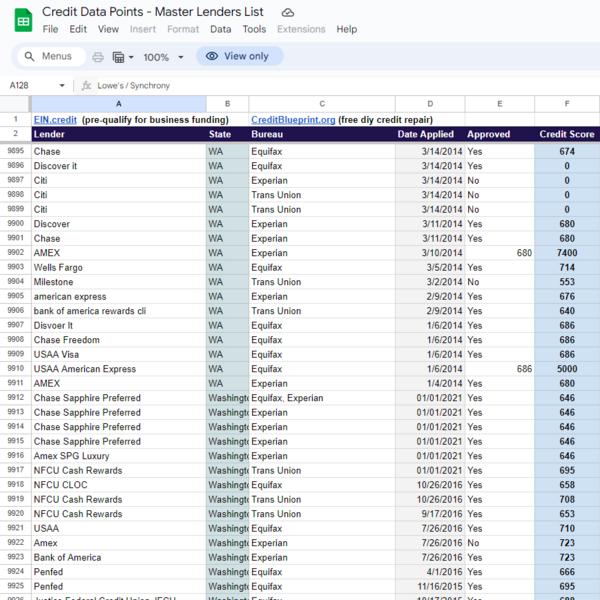This screenshot has width=600, height=600.
Task: Open the CreditBlueprint.org link
Action: coord(293,120)
